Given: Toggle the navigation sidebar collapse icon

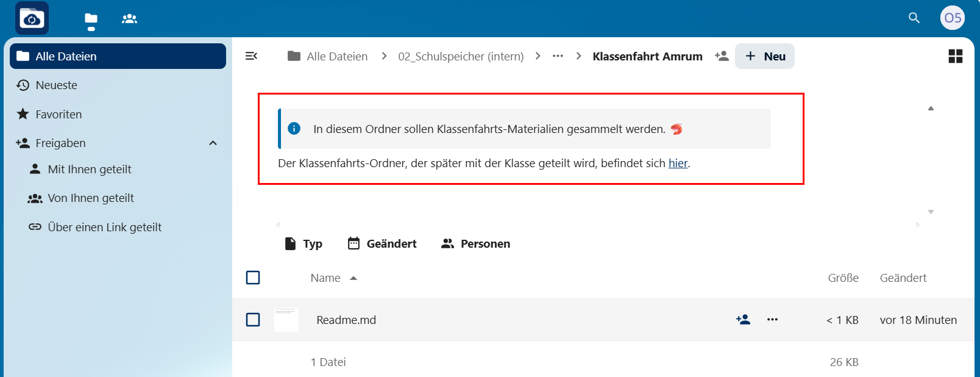Looking at the screenshot, I should 251,56.
